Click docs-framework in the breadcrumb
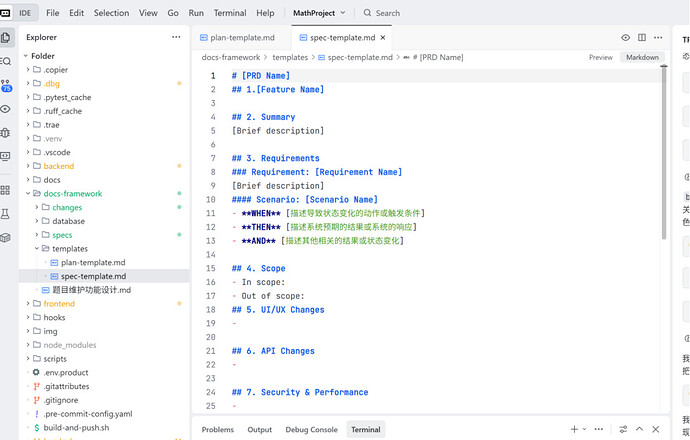The width and height of the screenshot is (690, 440). [x=231, y=57]
